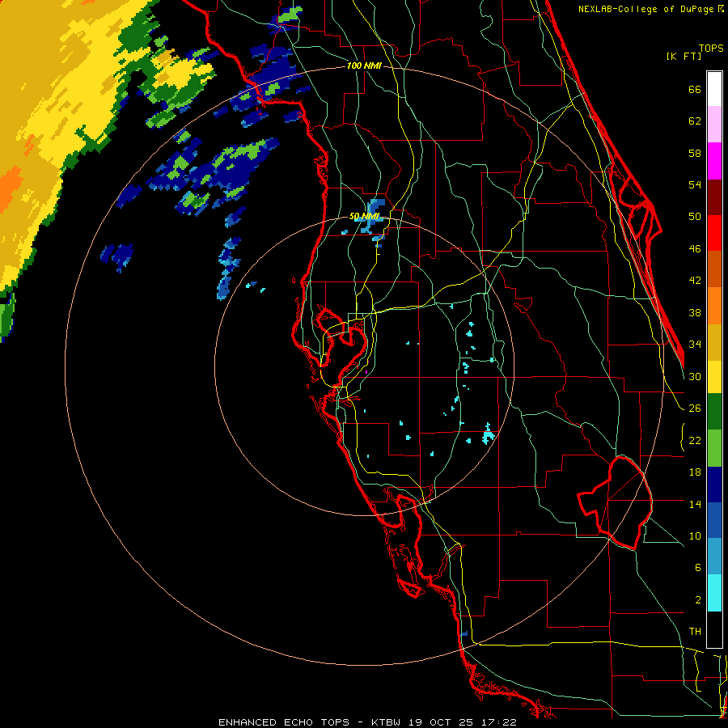The width and height of the screenshot is (728, 728).
Task: Choose the bright red legend swatch
Action: click(714, 233)
